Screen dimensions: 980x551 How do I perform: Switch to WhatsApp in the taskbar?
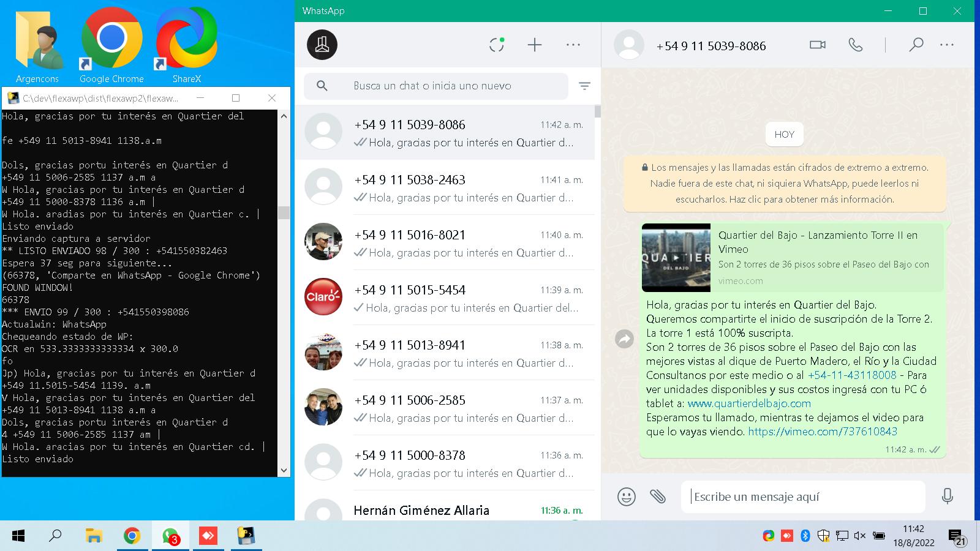[170, 536]
